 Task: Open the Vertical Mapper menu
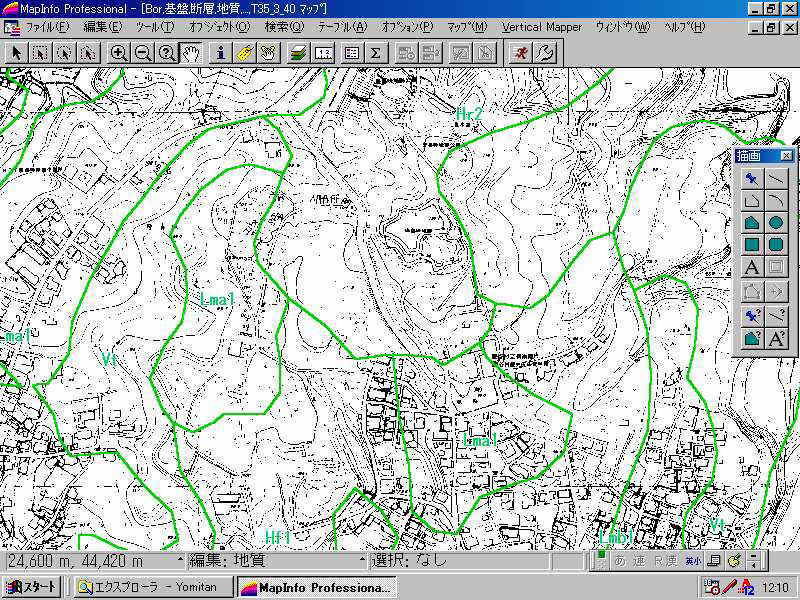tap(541, 26)
